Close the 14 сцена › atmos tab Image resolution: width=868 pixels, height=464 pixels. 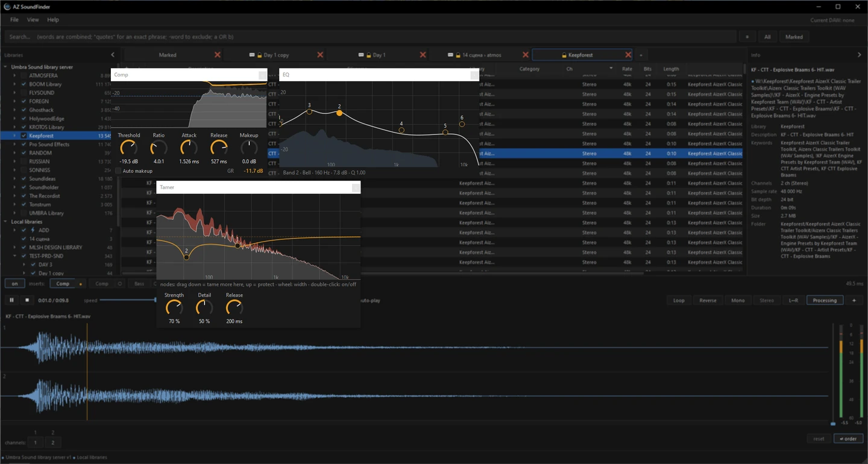tap(526, 55)
